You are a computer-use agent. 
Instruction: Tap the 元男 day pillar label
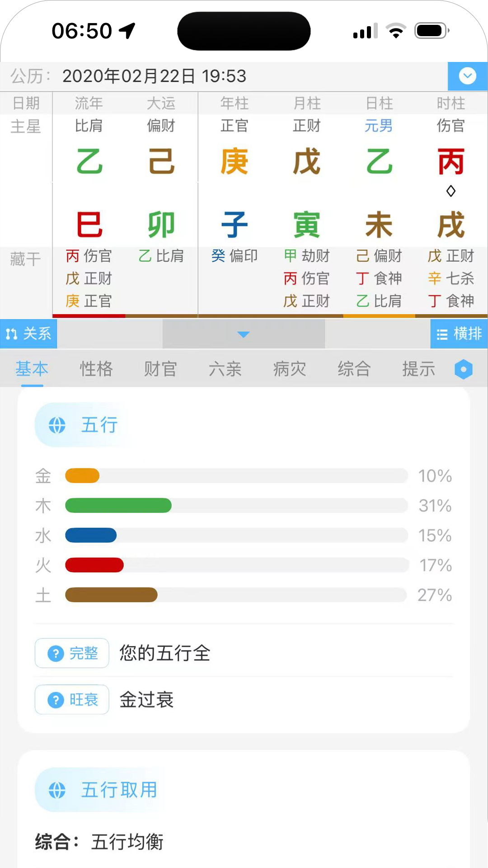[379, 126]
